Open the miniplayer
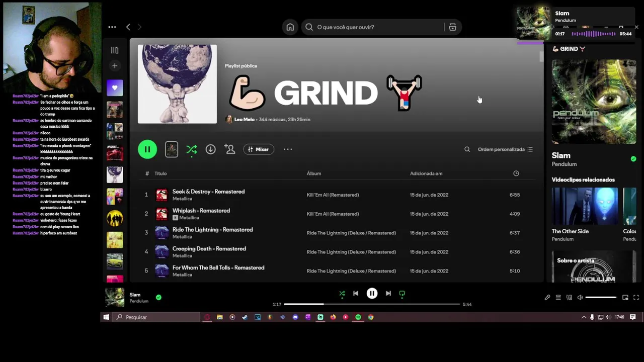This screenshot has height=362, width=644. click(x=625, y=298)
